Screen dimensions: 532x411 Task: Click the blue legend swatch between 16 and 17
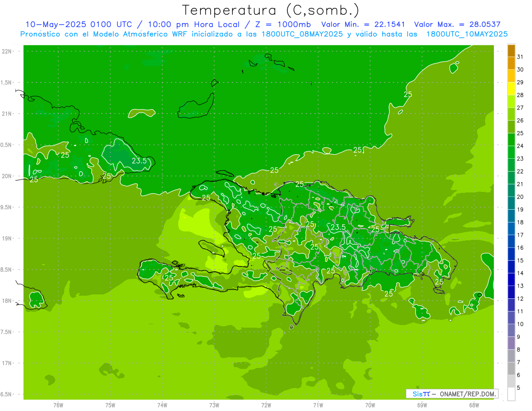pos(511,242)
